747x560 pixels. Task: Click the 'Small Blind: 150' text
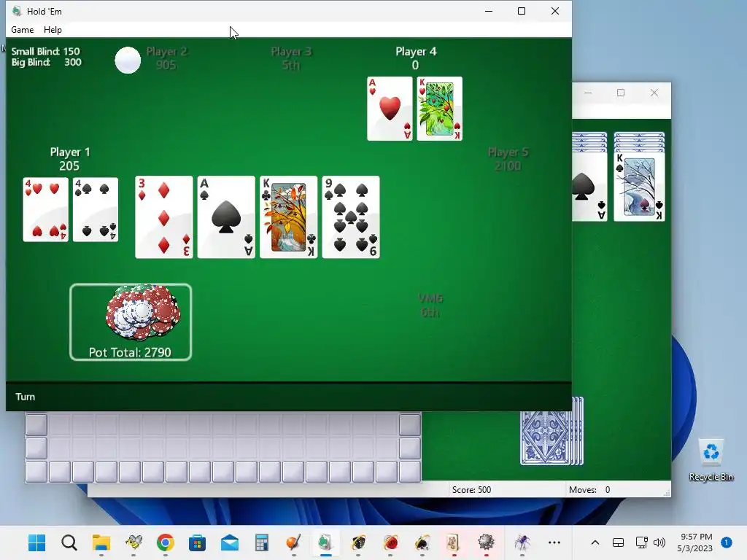tap(46, 51)
